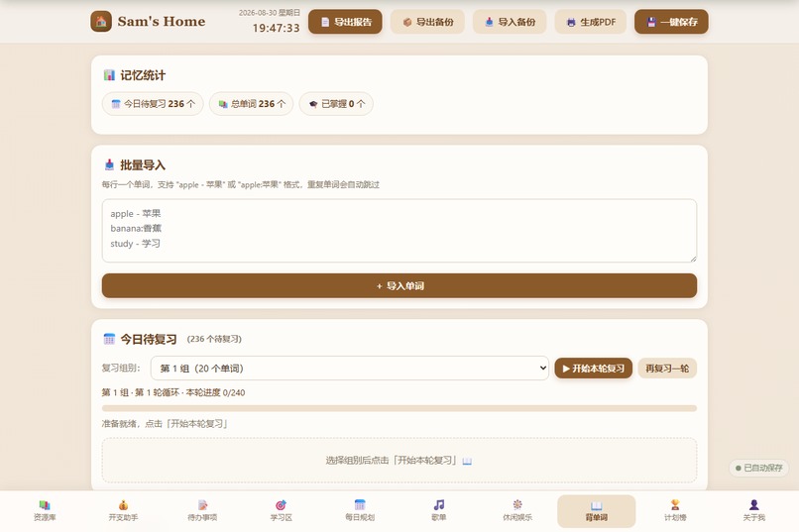This screenshot has width=799, height=532.
Task: Click the 今日待复习 236 个 stat chip
Action: (x=153, y=104)
